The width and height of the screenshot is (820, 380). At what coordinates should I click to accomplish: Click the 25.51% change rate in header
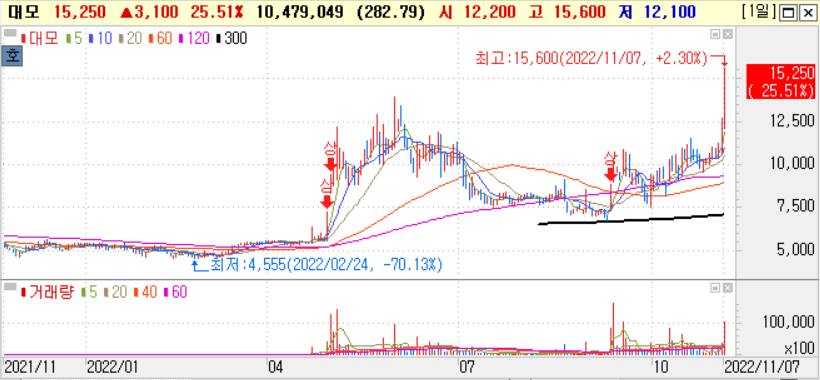(x=217, y=11)
